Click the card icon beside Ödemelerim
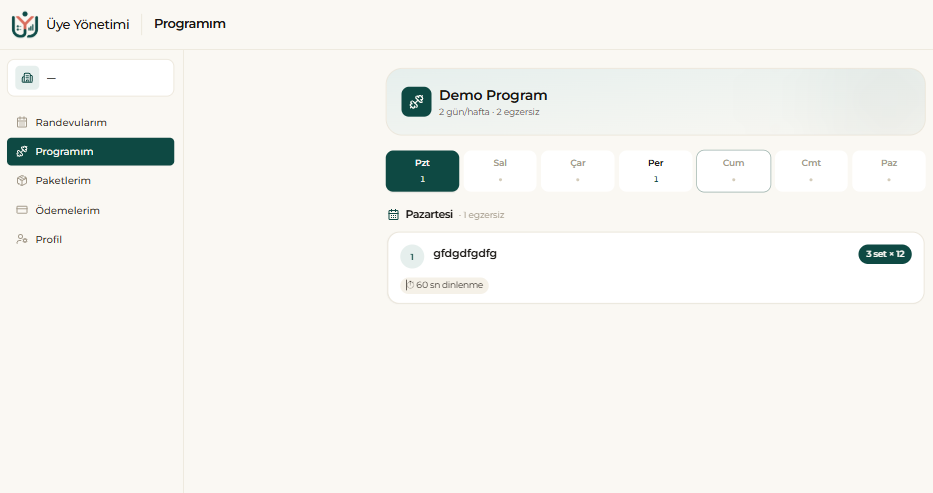This screenshot has height=493, width=933. click(x=22, y=210)
